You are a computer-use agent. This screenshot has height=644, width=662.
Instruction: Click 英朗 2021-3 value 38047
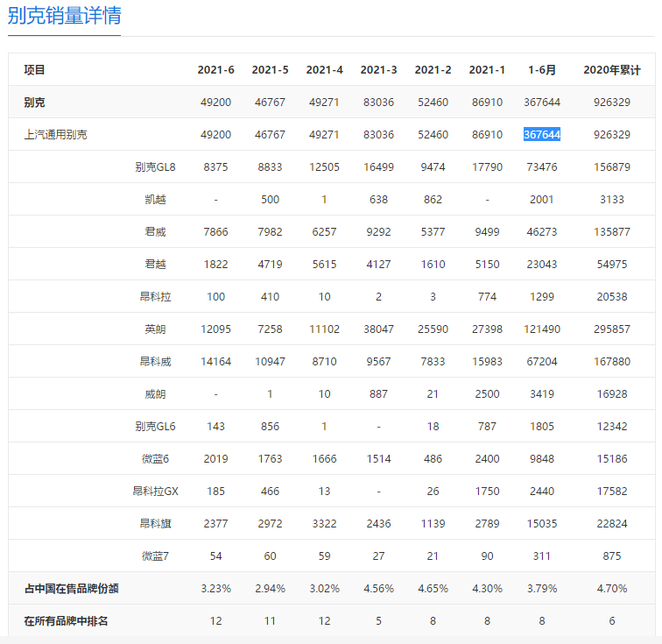pyautogui.click(x=378, y=329)
